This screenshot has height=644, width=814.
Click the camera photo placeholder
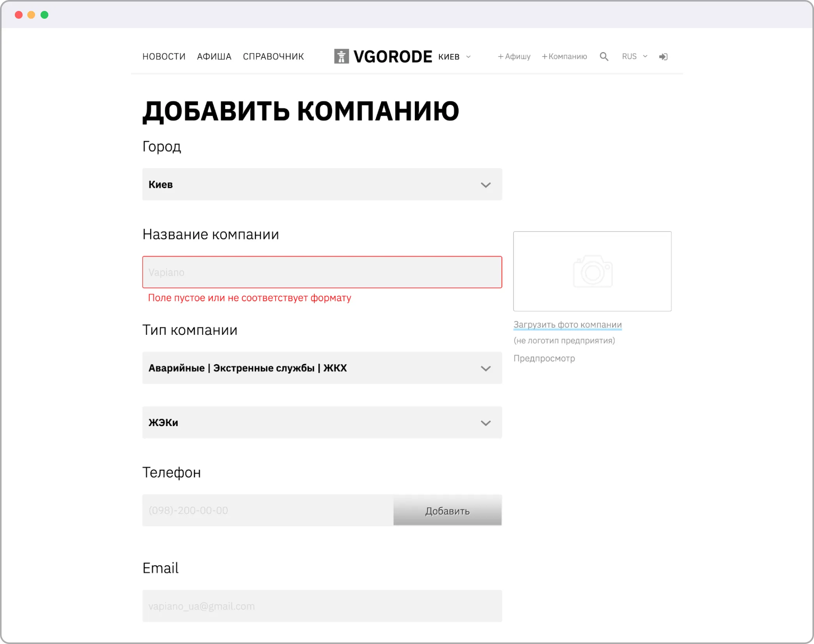[592, 271]
